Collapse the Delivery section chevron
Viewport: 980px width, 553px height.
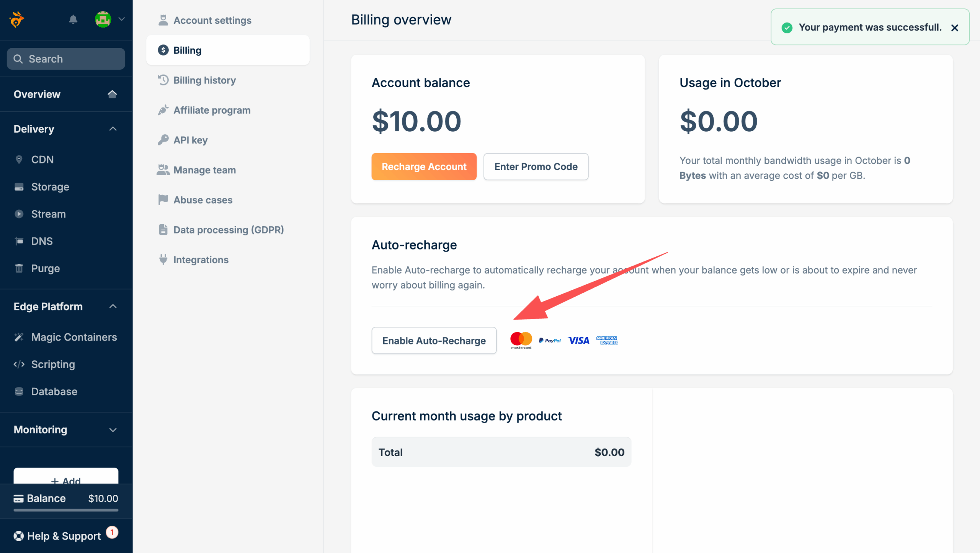point(113,129)
